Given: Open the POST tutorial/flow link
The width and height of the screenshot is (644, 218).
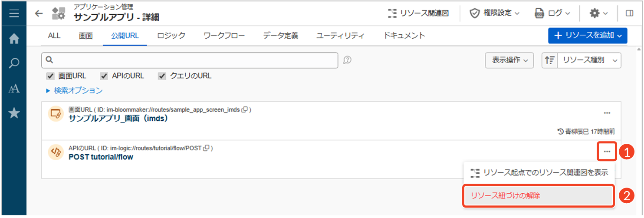Looking at the screenshot, I should coord(101,157).
